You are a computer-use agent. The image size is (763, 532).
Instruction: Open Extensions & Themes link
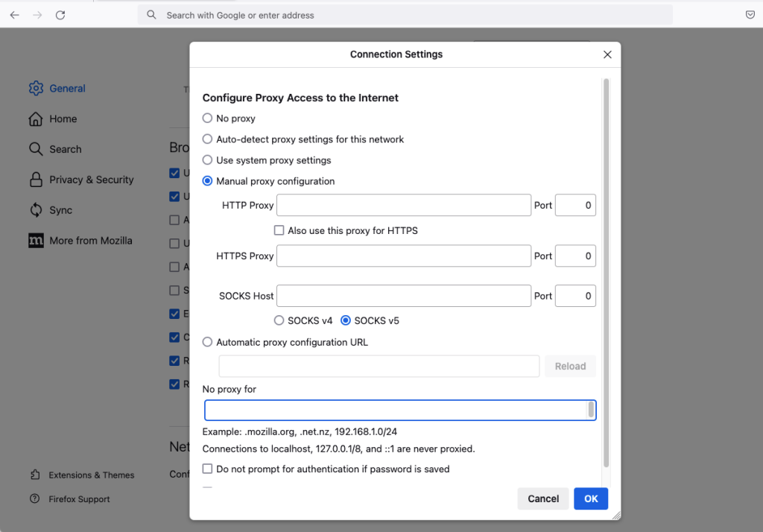91,475
